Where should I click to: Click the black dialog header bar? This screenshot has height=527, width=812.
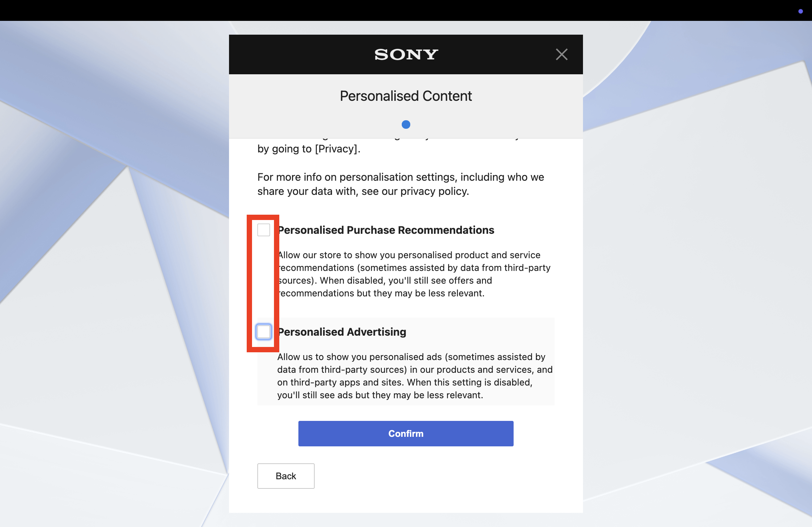(x=301, y=54)
